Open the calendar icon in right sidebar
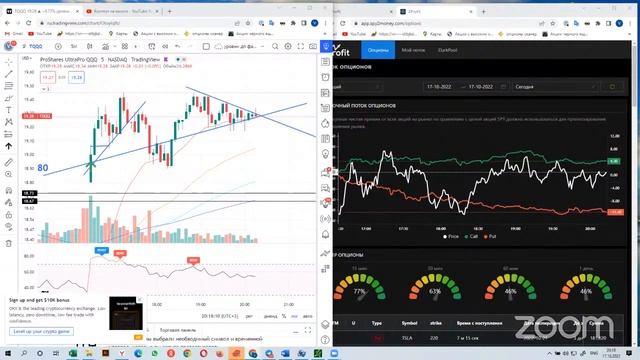 [325, 139]
